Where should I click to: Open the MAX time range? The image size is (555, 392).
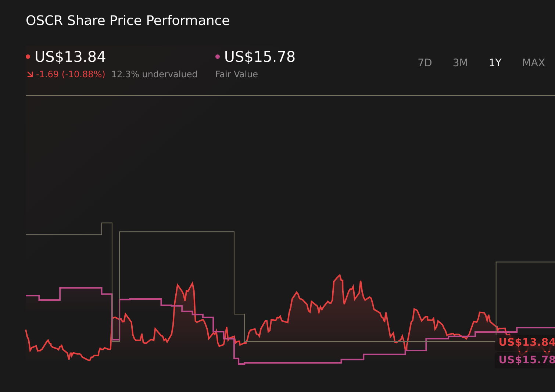point(533,63)
